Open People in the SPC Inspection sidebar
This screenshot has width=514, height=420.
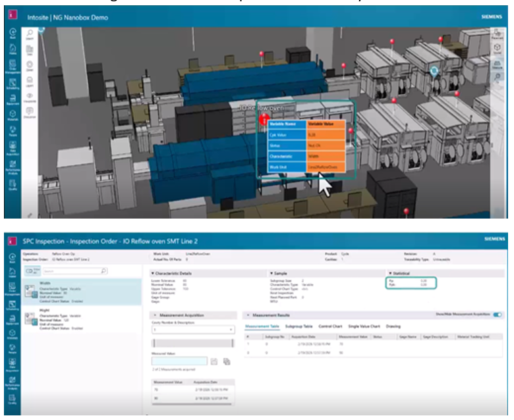coord(13,349)
